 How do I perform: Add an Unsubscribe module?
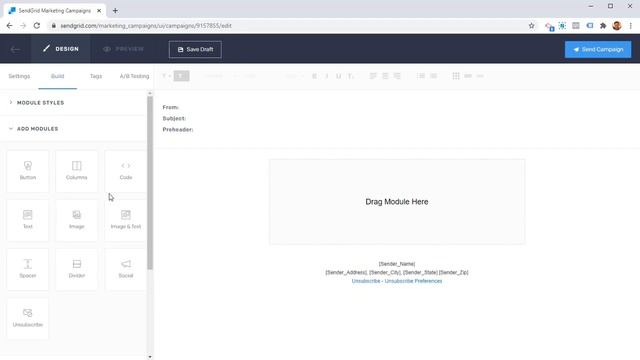(x=28, y=318)
